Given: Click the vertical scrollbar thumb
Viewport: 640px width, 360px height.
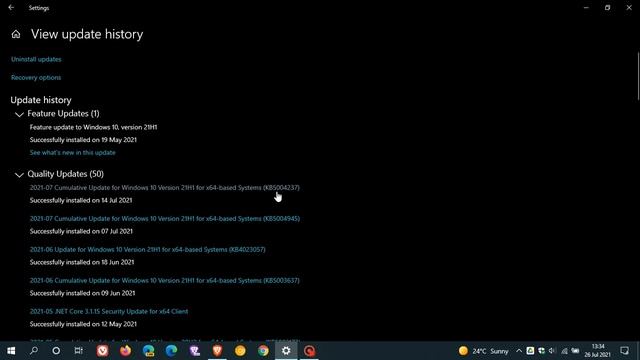Looking at the screenshot, I should tap(638, 76).
